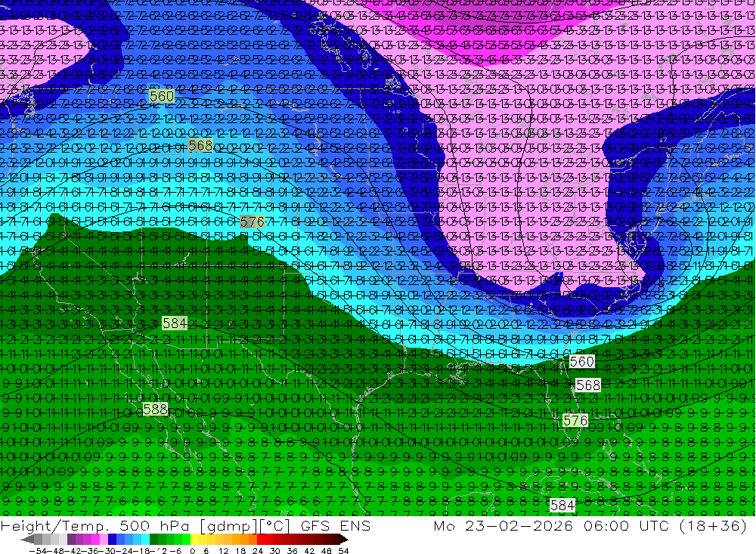
Task: Click the 584 contour label in the dark green band
Action: click(x=175, y=323)
